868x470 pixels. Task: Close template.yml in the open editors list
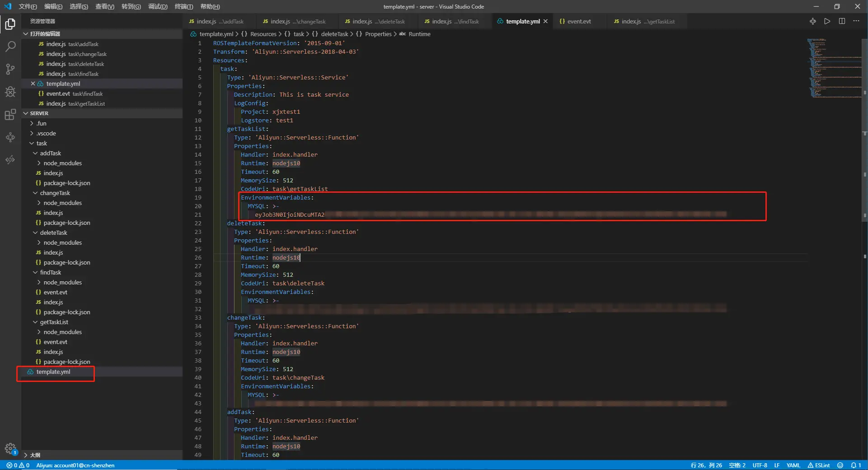click(x=33, y=84)
